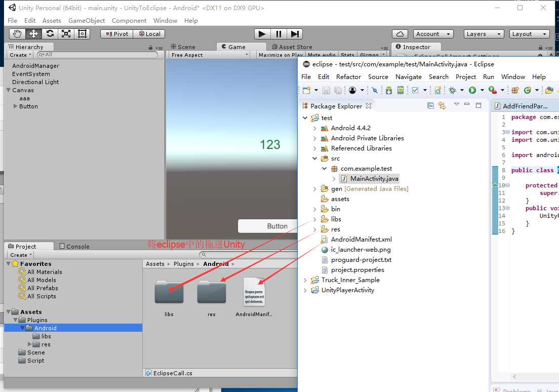The height and width of the screenshot is (392, 559).
Task: Open Free Aspect dropdown in Game view
Action: (x=209, y=55)
